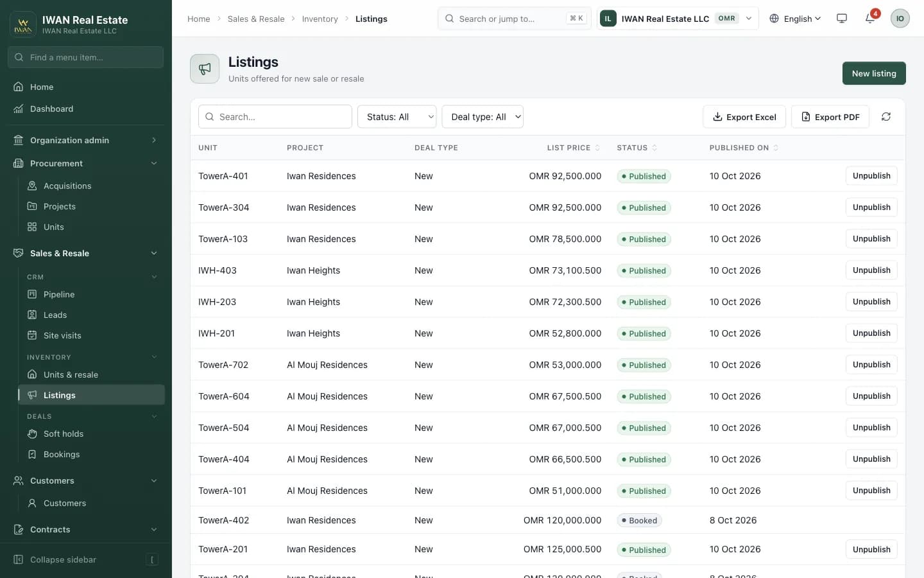This screenshot has height=578, width=924.
Task: Open Units & resale
Action: tap(92, 374)
